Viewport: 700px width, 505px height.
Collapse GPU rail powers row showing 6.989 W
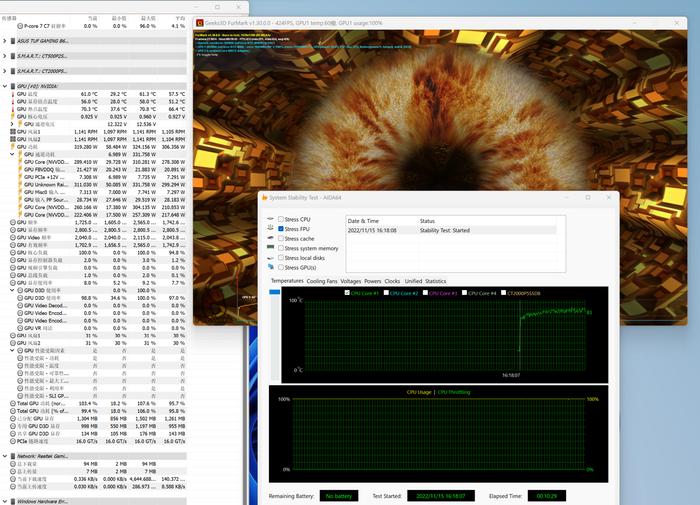12,154
